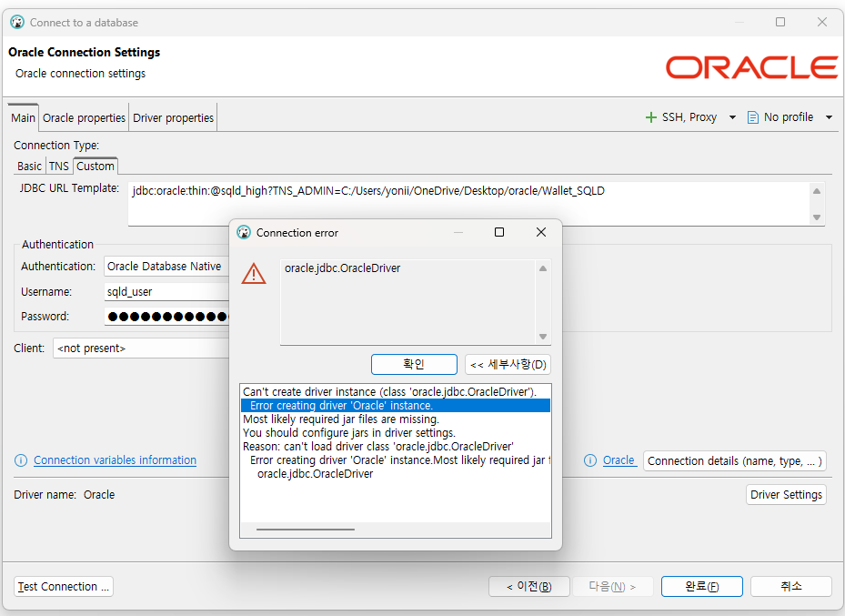Click the Username field sqld_user
The height and width of the screenshot is (616, 845).
pos(167,291)
